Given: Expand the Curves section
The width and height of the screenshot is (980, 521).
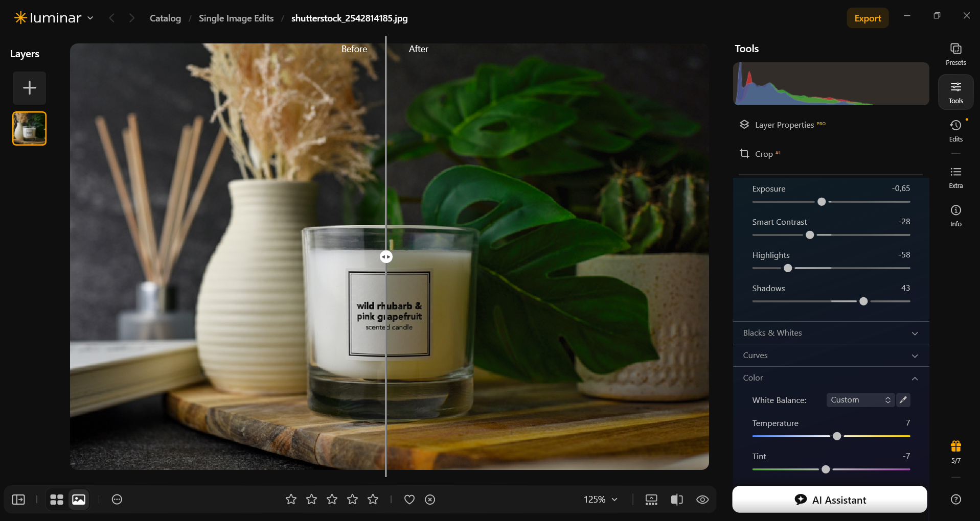Looking at the screenshot, I should 831,356.
